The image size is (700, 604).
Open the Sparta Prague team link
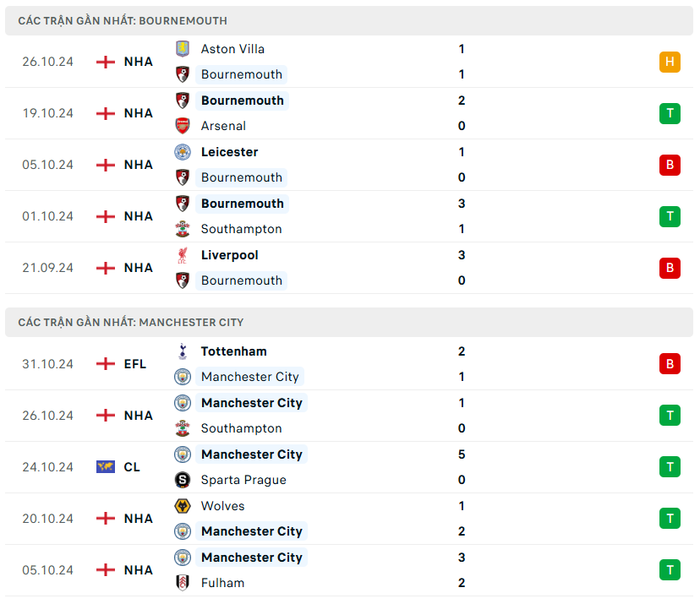coord(243,480)
